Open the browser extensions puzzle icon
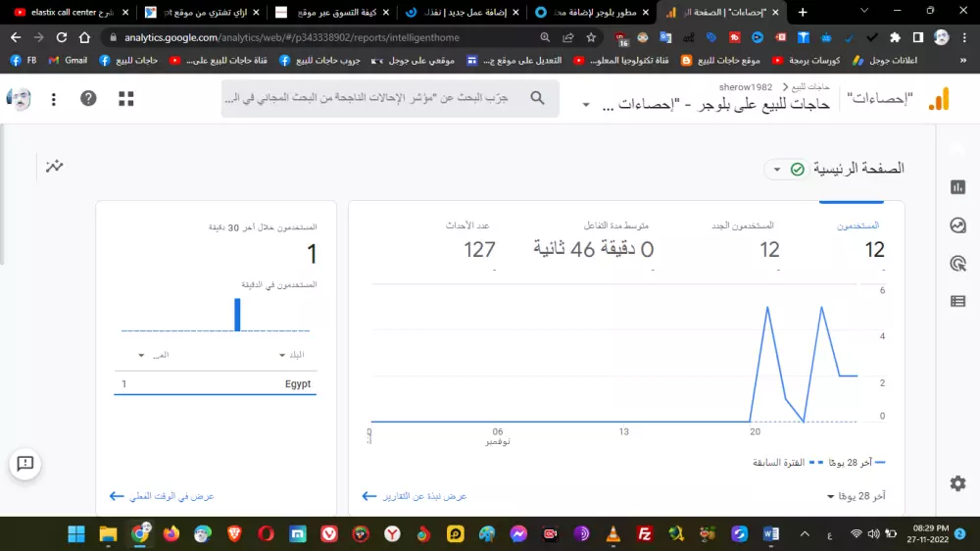 [895, 37]
